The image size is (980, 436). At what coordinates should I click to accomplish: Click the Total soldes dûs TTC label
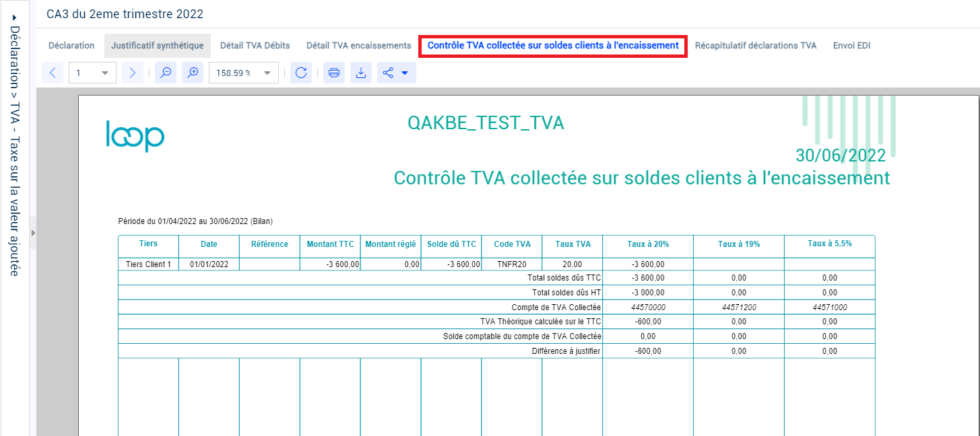click(x=566, y=278)
